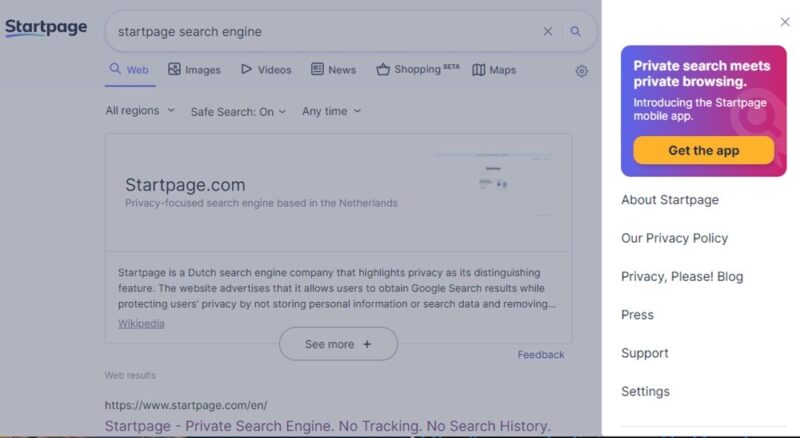800x438 pixels.
Task: Select Support in the side menu
Action: [645, 353]
